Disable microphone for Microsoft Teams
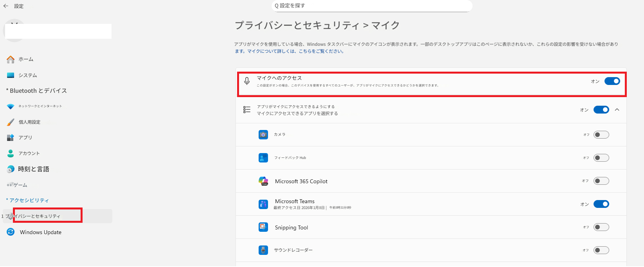 click(x=601, y=204)
